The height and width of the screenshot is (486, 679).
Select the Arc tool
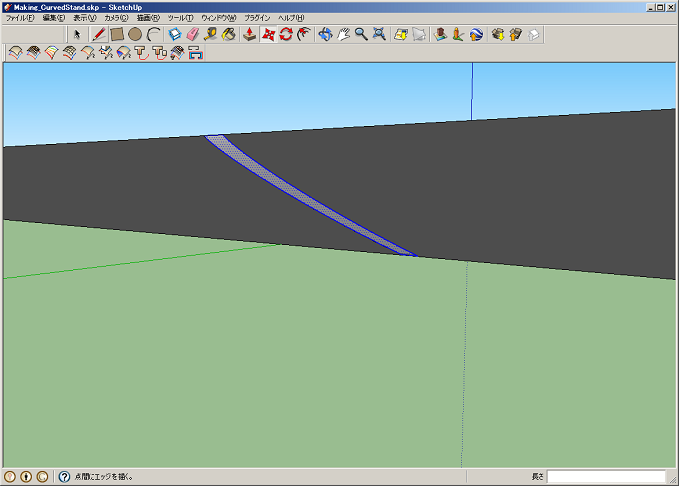154,34
